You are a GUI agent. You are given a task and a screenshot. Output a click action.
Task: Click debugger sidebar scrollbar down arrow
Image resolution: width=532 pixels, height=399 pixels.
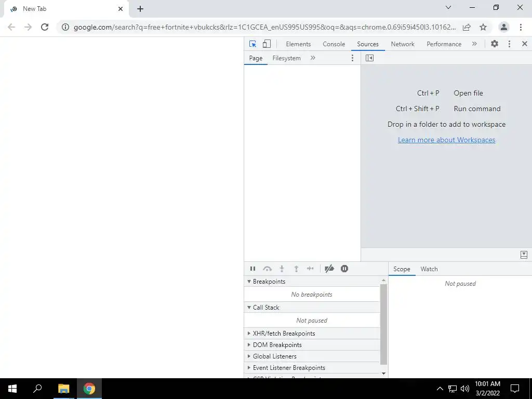(384, 373)
